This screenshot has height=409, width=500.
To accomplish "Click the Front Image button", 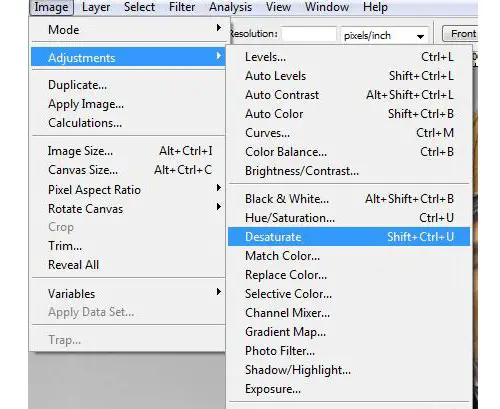I will pyautogui.click(x=460, y=34).
